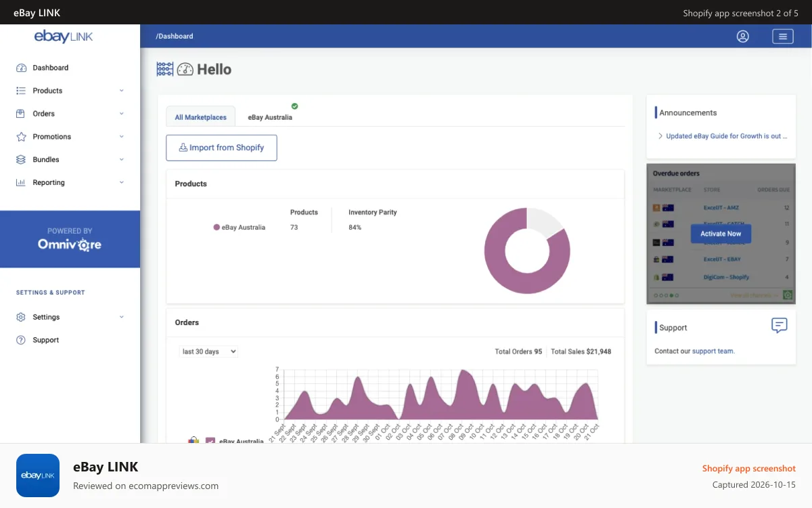Click the Bundles stack icon
Screen dimensions: 812x508
point(21,160)
